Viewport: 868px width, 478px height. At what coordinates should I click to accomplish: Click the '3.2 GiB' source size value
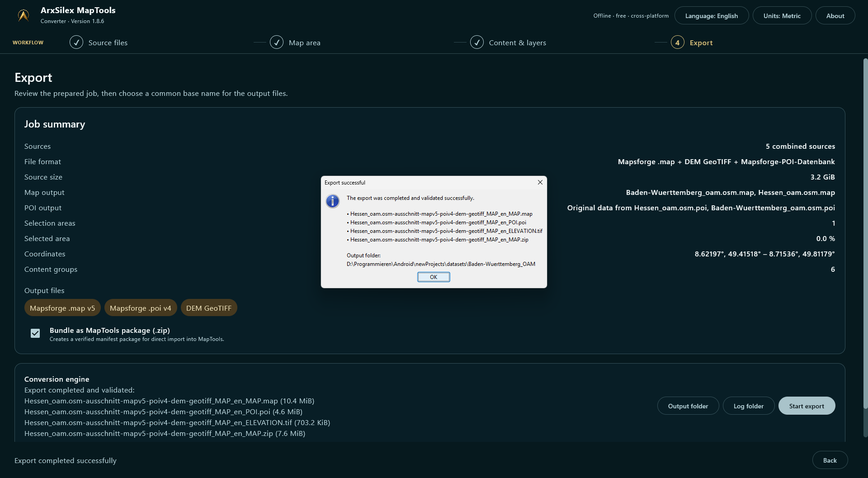(822, 177)
